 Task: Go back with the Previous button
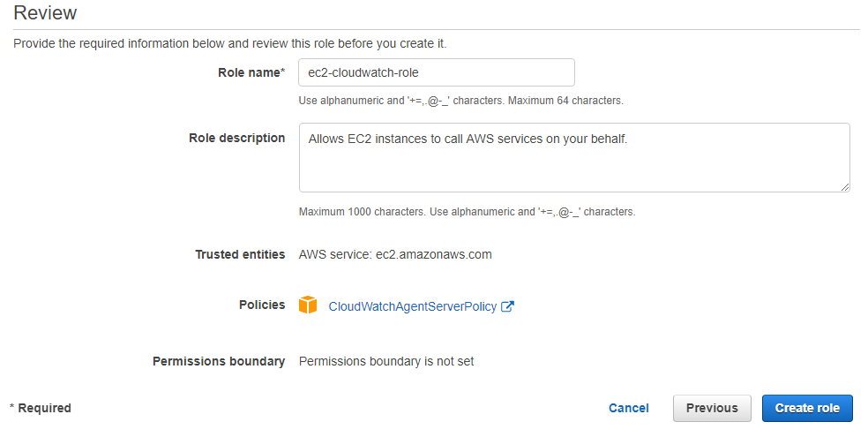(x=712, y=408)
